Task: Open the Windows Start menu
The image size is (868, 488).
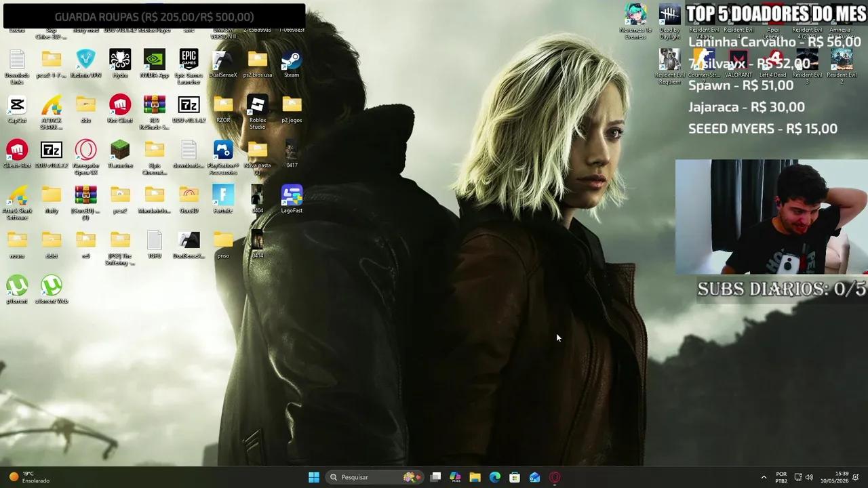Action: coord(314,477)
